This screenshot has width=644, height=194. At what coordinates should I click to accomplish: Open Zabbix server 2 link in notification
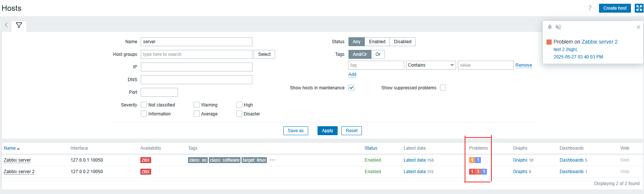599,42
